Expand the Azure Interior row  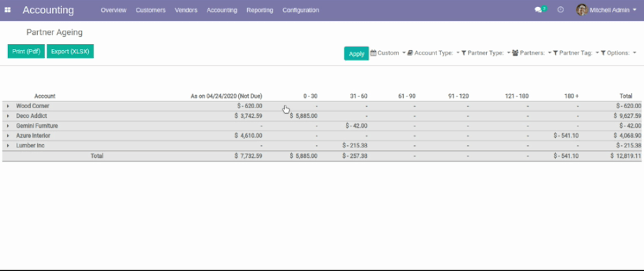pyautogui.click(x=8, y=135)
